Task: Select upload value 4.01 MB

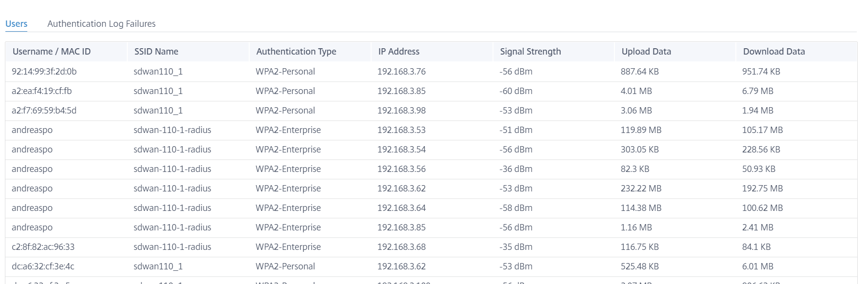Action: (636, 91)
